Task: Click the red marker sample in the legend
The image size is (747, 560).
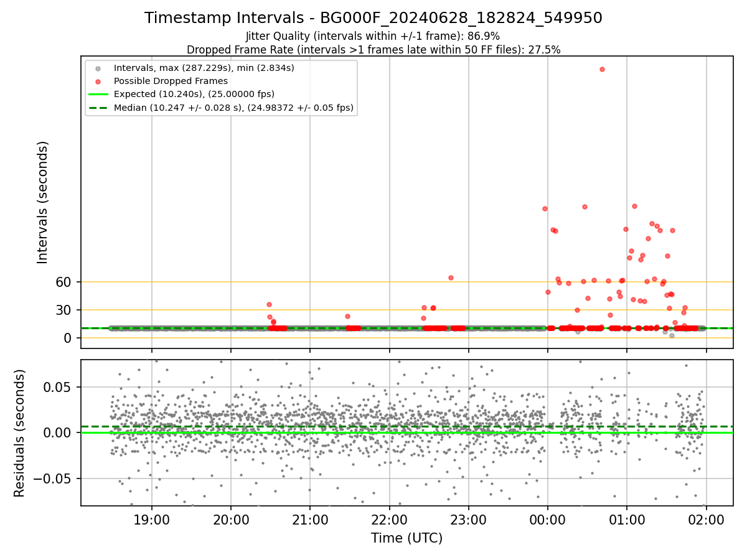Action: [x=98, y=81]
